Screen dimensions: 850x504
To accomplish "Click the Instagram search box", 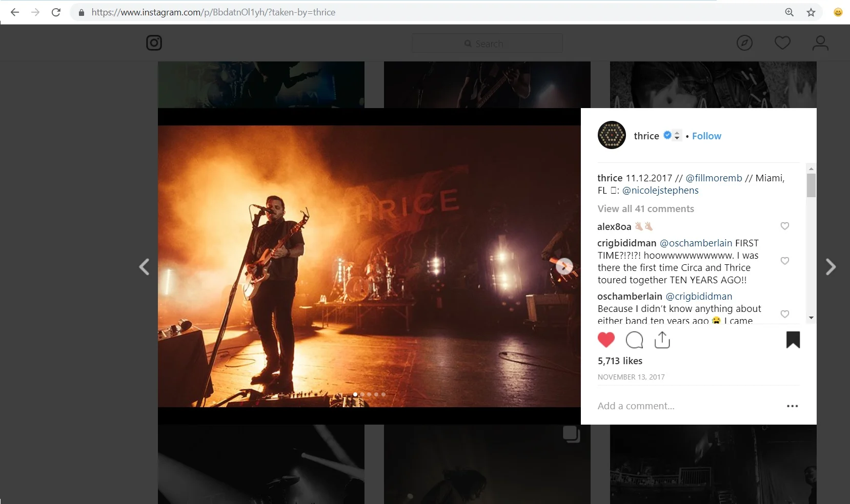I will pos(487,44).
